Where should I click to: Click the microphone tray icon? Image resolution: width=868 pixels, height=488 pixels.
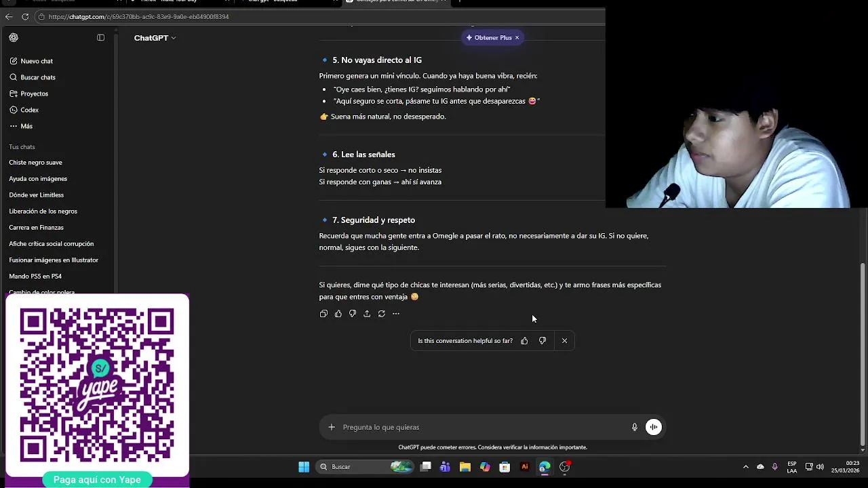coord(774,466)
